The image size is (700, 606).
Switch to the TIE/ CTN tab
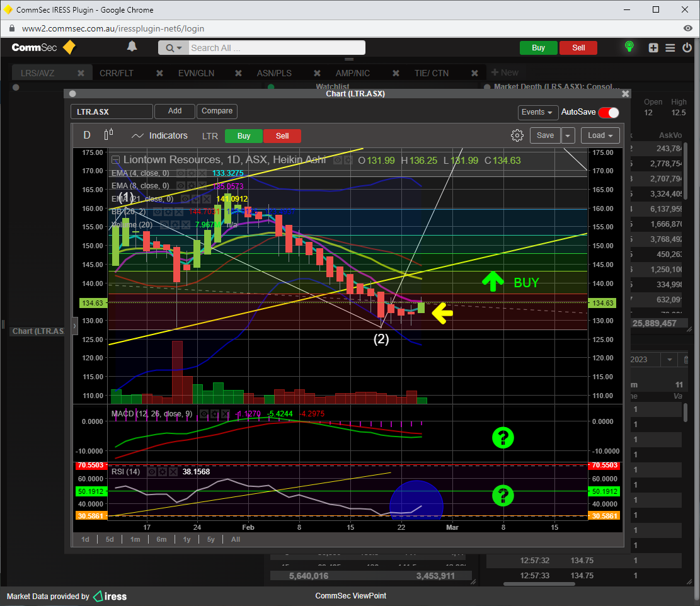point(431,73)
